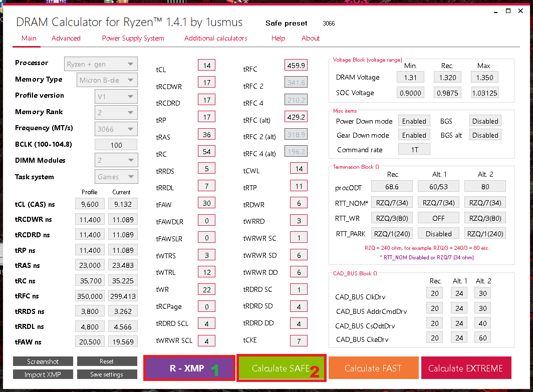Click CAD_BUS AddrCmdDrv Alt. 1 value 24
This screenshot has width=533, height=392.
pyautogui.click(x=459, y=308)
